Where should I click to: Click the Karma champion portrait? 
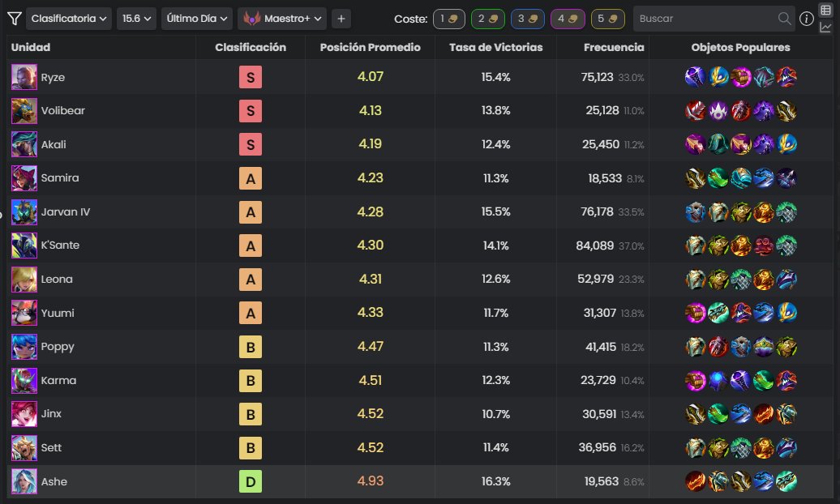pyautogui.click(x=24, y=380)
